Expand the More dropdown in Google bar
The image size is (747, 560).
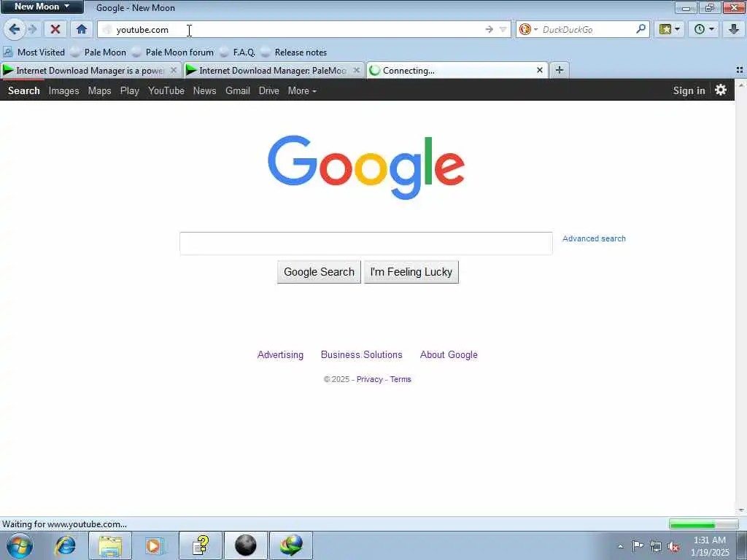(x=302, y=90)
